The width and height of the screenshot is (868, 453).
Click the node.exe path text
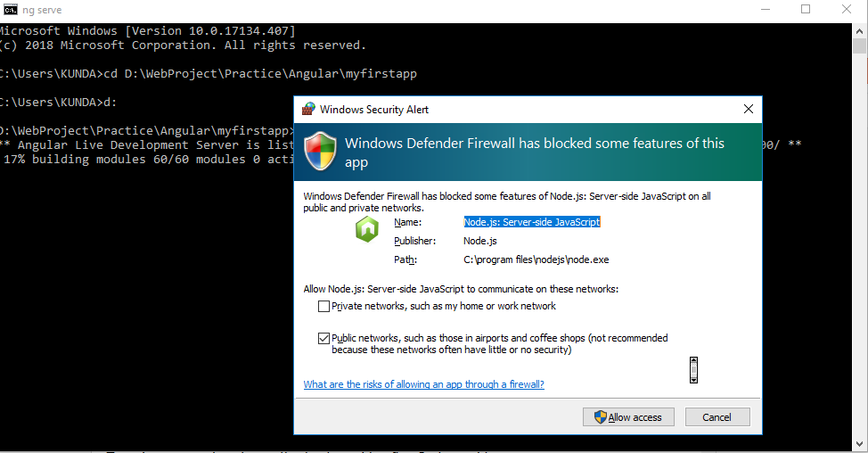coord(536,260)
